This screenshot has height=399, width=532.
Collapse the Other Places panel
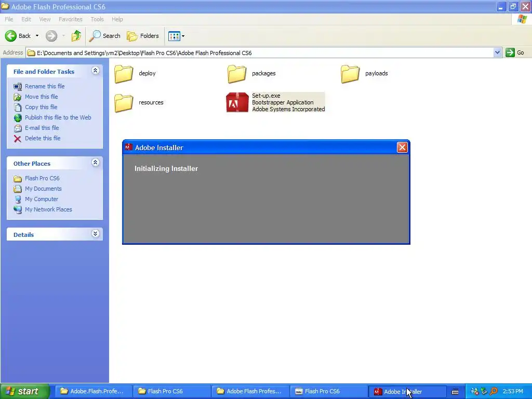tap(96, 163)
